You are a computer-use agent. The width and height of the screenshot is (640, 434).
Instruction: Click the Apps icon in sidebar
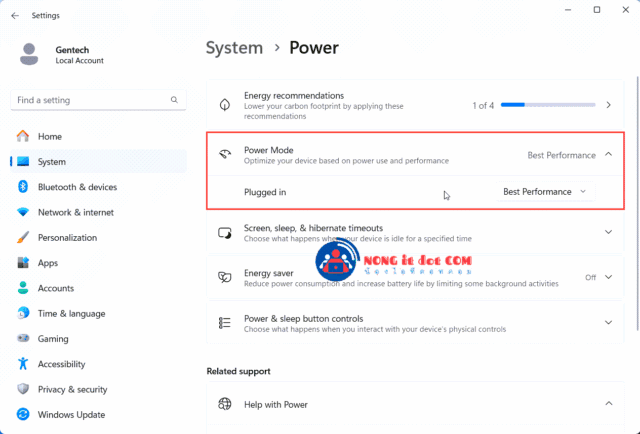coord(23,263)
